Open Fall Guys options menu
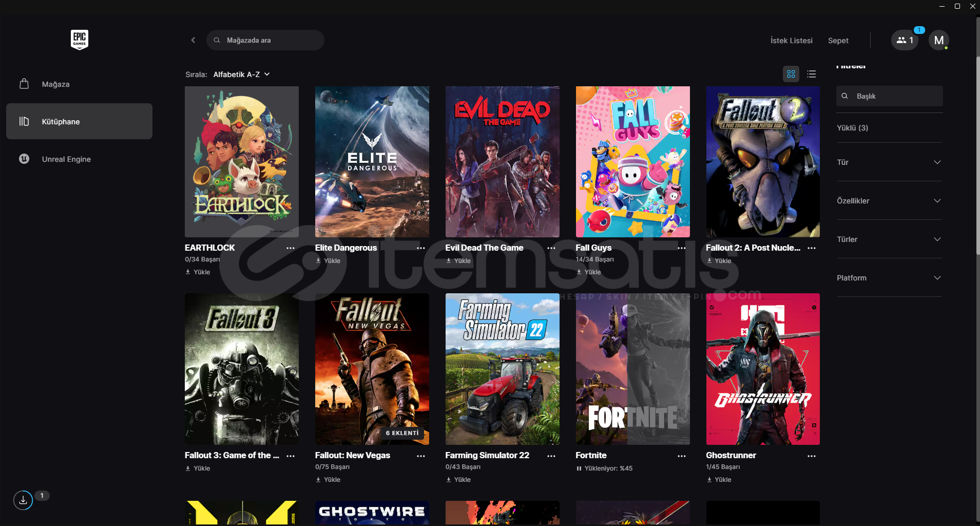This screenshot has height=526, width=980. (x=682, y=248)
